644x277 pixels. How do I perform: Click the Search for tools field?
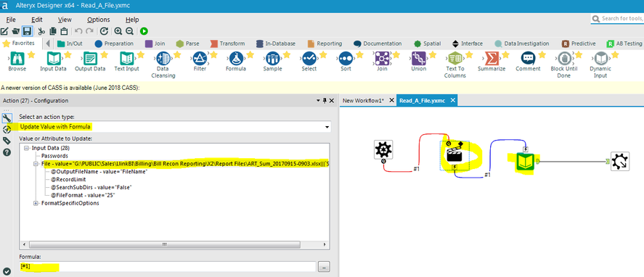pos(617,18)
